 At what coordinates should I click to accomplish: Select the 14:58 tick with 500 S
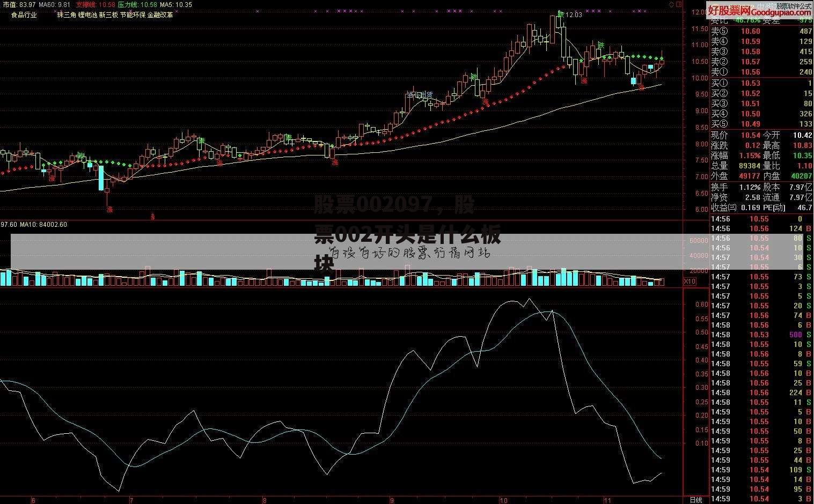(x=761, y=335)
